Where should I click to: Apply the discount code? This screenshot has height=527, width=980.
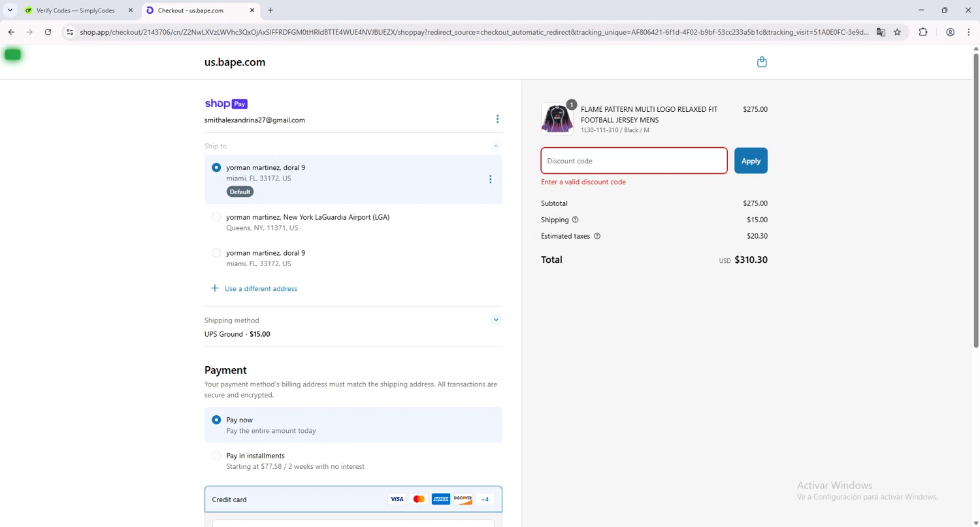tap(751, 161)
